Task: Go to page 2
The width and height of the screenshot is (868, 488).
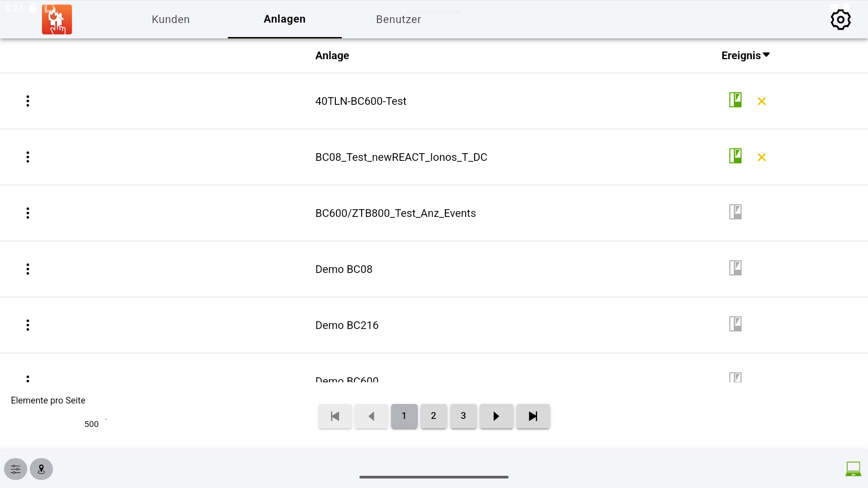Action: (x=434, y=416)
